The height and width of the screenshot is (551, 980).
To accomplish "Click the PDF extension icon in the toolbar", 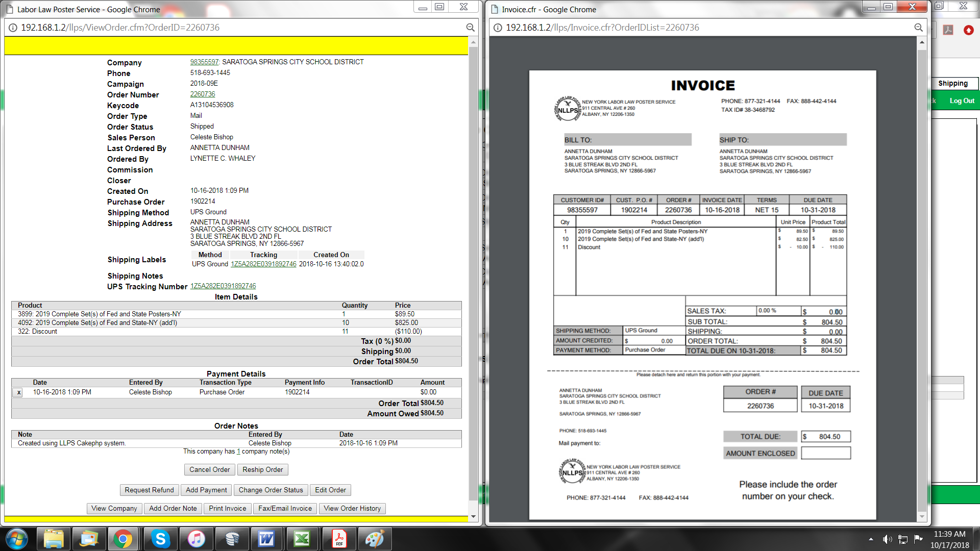I will click(x=948, y=30).
